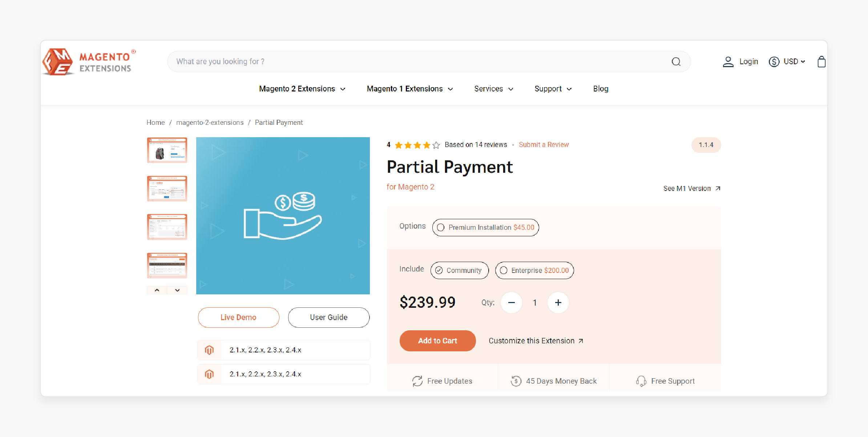Click the user account icon

(x=728, y=61)
